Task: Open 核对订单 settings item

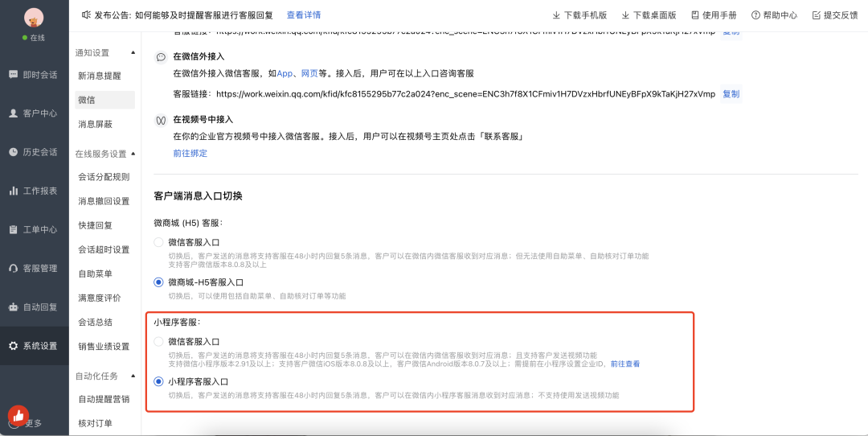Action: 95,423
